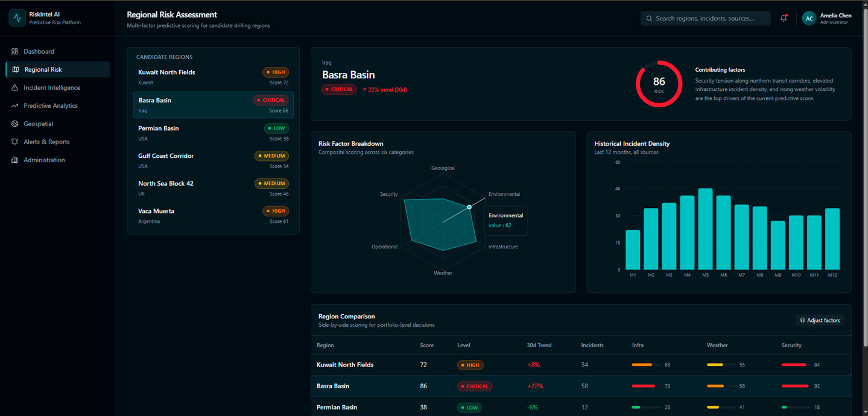Click the Amelia Chen account name
Image resolution: width=868 pixels, height=416 pixels.
pyautogui.click(x=835, y=16)
